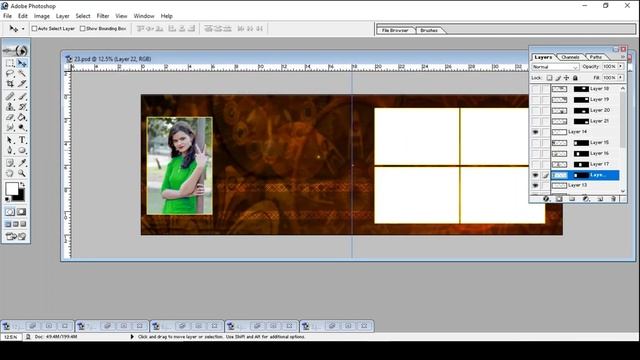
Task: Switch to the Channels tab
Action: click(x=570, y=57)
